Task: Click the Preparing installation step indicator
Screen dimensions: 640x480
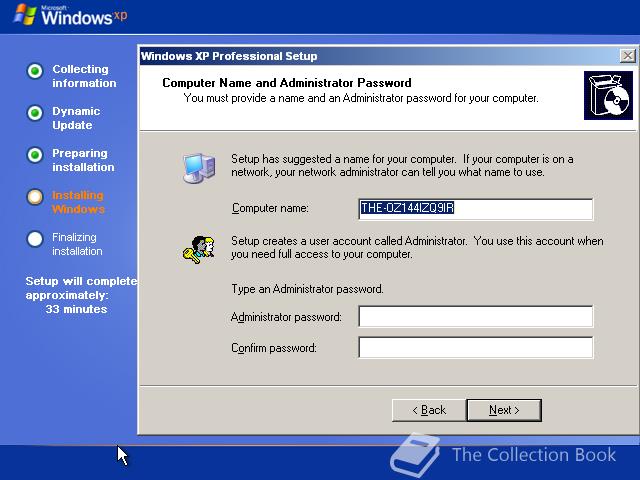Action: tap(35, 155)
